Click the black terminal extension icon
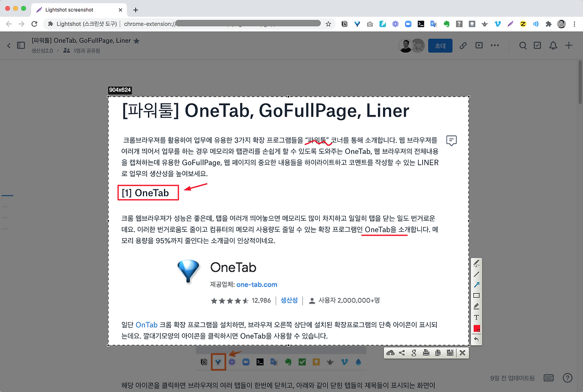 click(x=421, y=24)
